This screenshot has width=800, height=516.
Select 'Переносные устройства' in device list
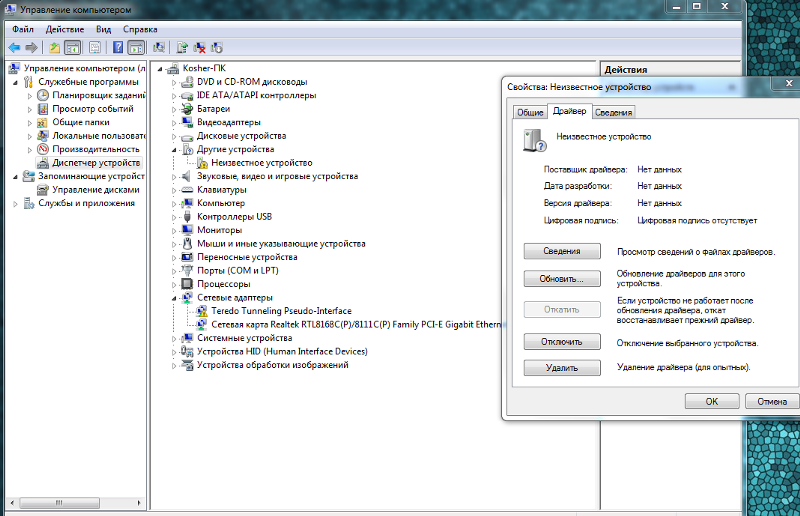pyautogui.click(x=247, y=257)
